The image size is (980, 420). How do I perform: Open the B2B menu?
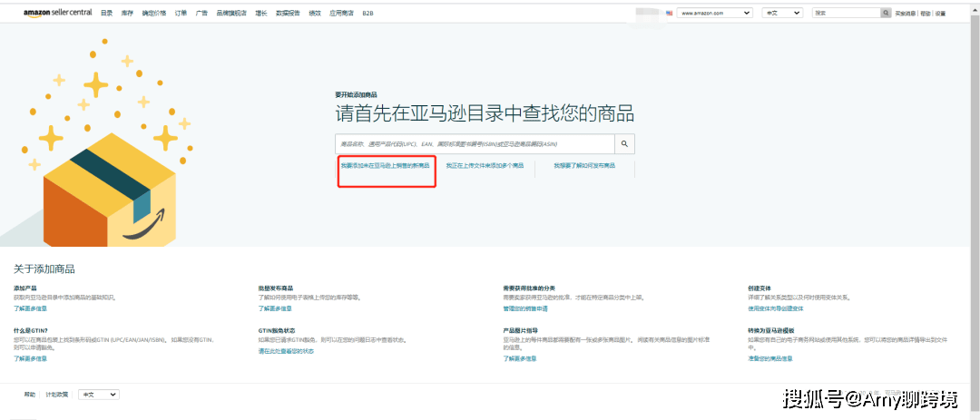coord(368,13)
